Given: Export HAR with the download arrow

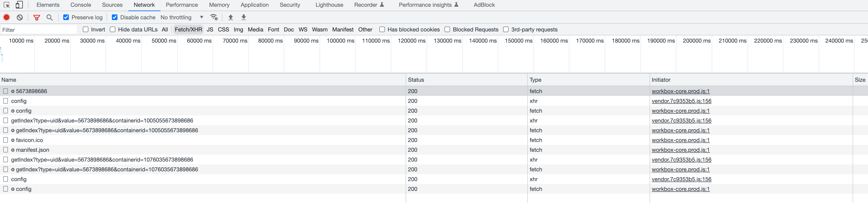Looking at the screenshot, I should coord(244,17).
